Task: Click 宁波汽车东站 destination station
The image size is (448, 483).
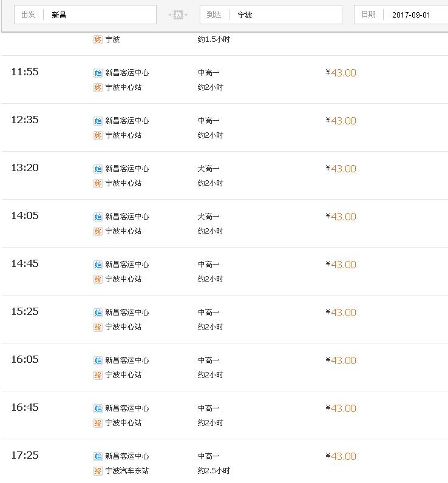Action: (x=127, y=471)
